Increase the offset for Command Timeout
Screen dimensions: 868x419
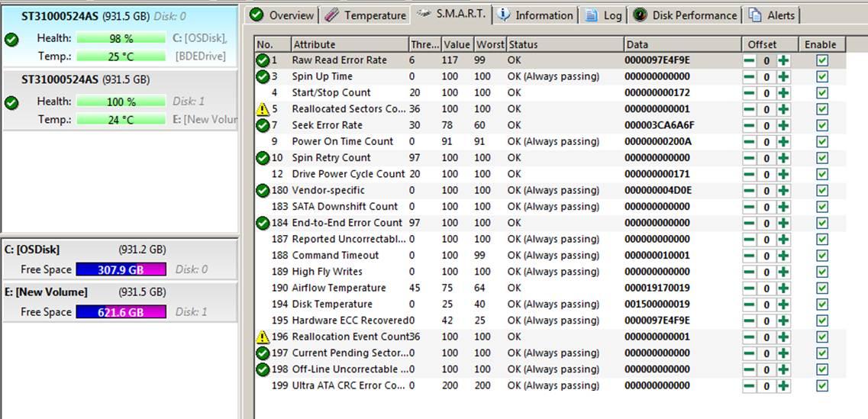click(783, 256)
